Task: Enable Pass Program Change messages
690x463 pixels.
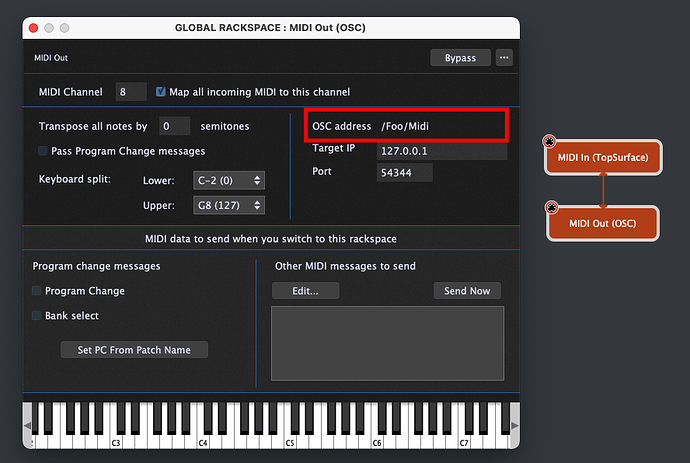Action: point(43,151)
